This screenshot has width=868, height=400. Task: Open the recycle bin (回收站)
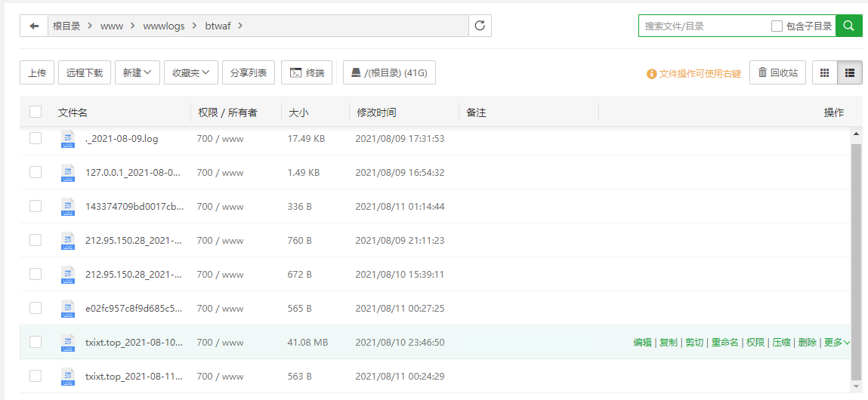[x=778, y=72]
